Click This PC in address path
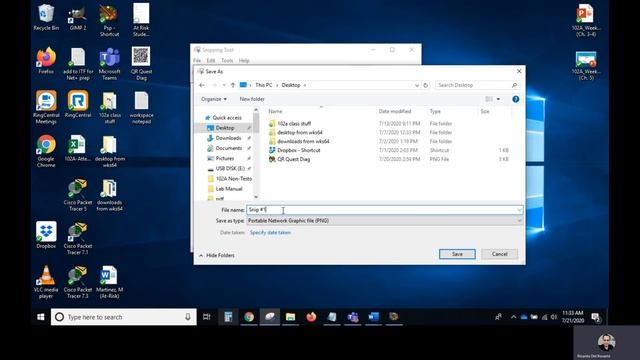 pos(263,85)
